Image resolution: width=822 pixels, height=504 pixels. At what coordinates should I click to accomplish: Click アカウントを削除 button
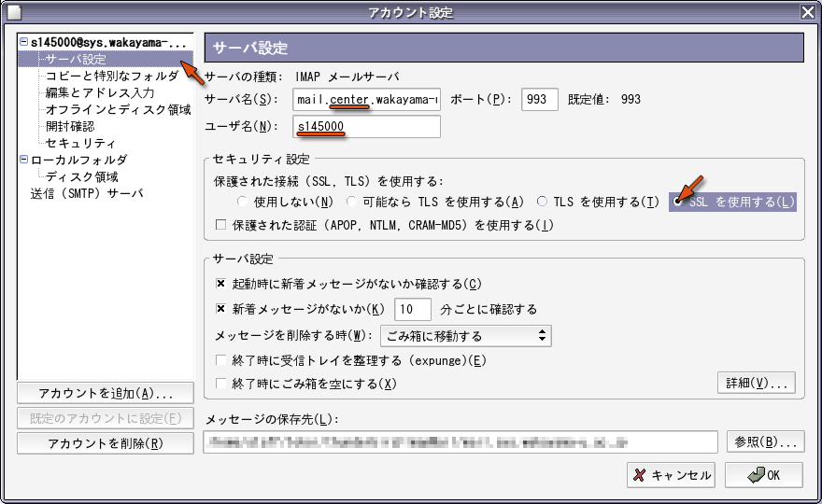click(x=106, y=443)
